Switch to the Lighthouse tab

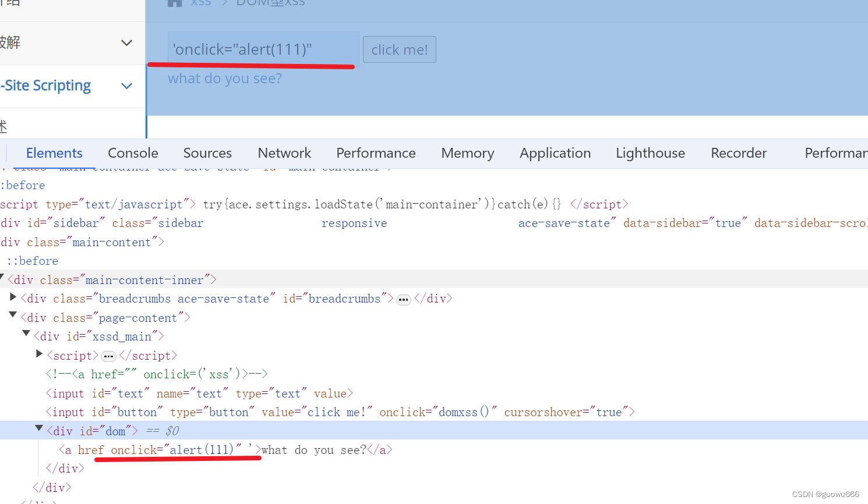click(x=650, y=153)
